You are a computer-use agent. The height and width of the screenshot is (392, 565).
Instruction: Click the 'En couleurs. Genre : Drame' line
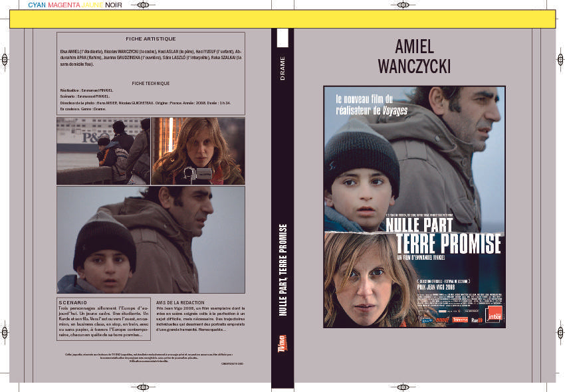pos(83,109)
